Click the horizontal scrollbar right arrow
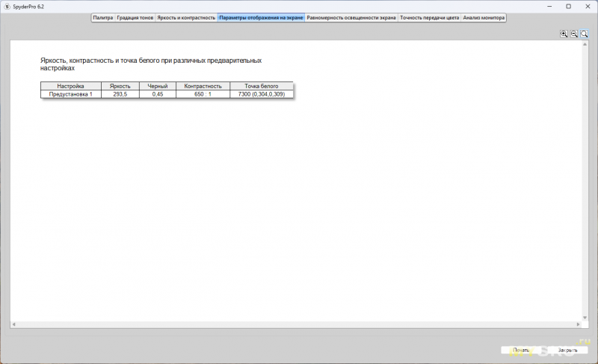This screenshot has width=598, height=364. [577, 324]
